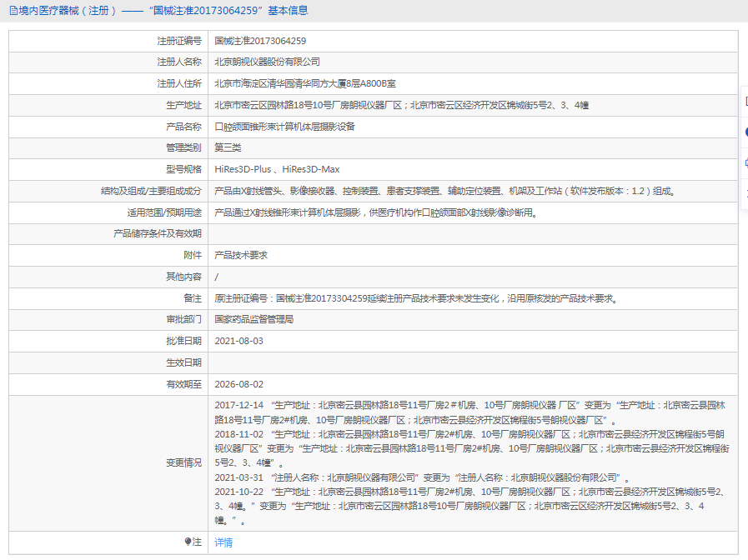
Task: Select the 产品技术要求 attachment value
Action: click(241, 256)
